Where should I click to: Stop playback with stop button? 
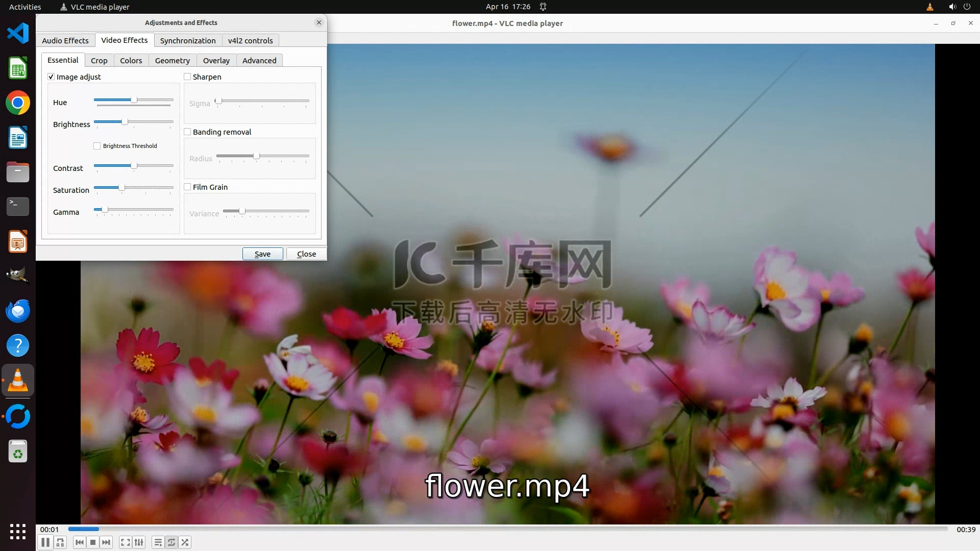(x=93, y=542)
